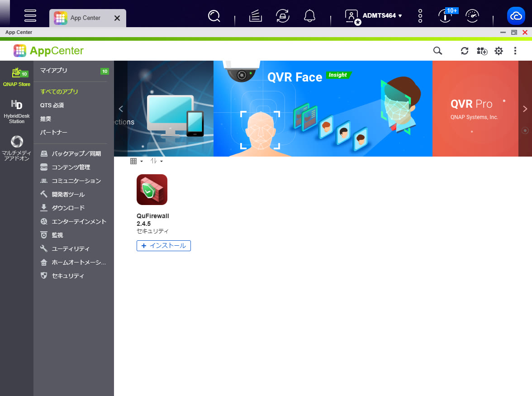The image size is (532, 396).
Task: Open the AppCenter vertical dots more menu
Action: 515,51
